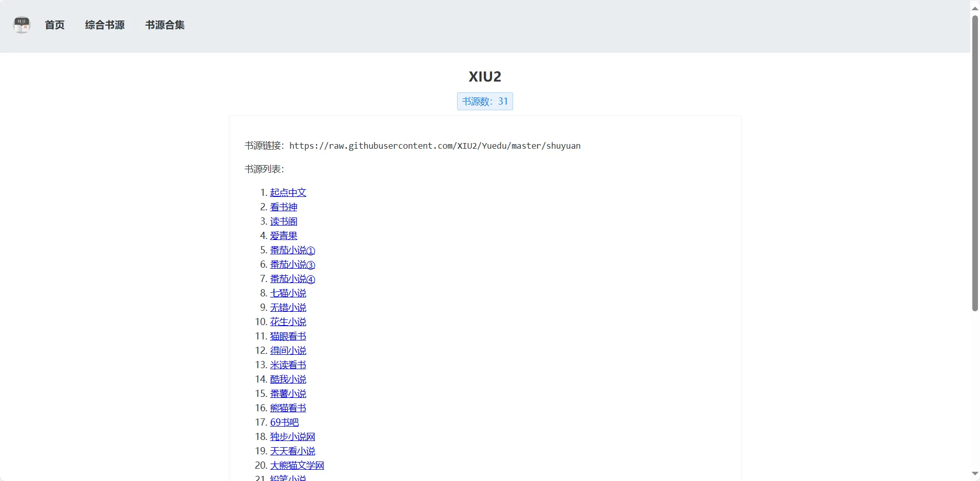Open the 番薯小说 link

(x=288, y=393)
